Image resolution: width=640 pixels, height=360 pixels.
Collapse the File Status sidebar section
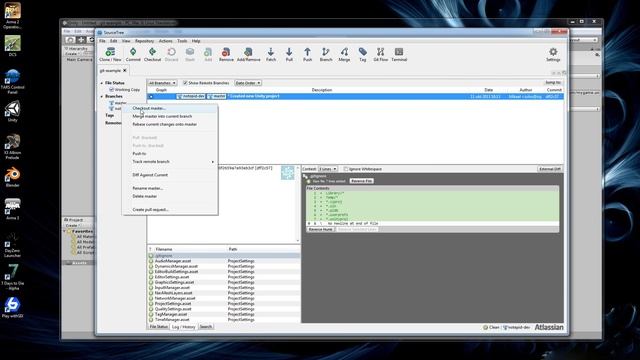(102, 83)
